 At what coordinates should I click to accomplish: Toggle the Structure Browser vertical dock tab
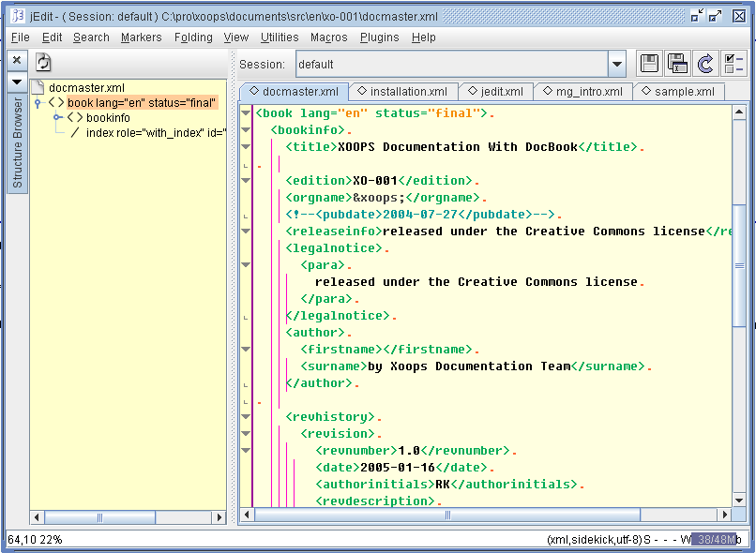(x=18, y=142)
